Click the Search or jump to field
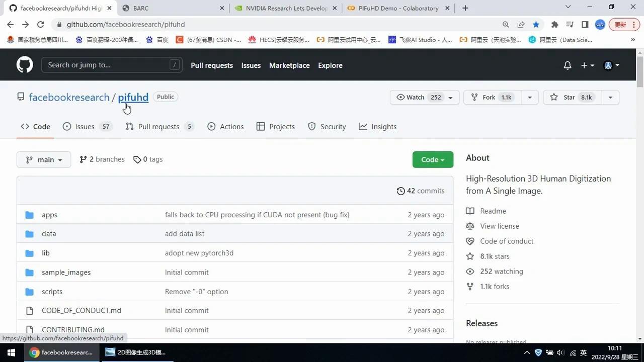 click(112, 65)
